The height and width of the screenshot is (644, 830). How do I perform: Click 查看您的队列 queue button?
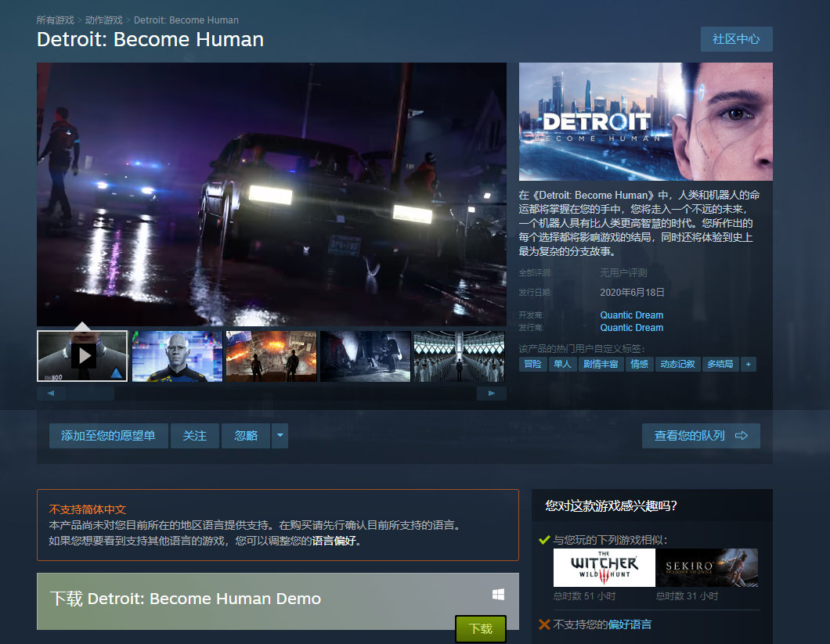pos(701,436)
